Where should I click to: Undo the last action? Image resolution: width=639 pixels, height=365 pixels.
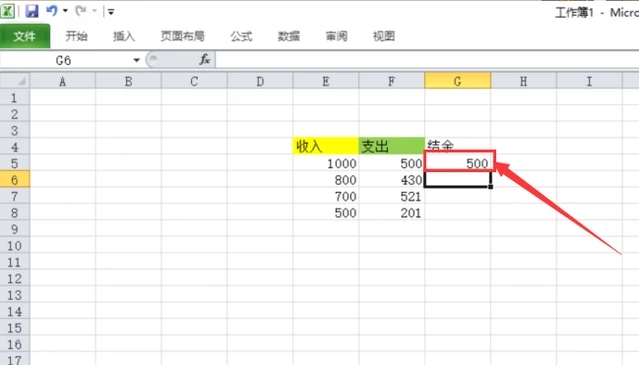[51, 11]
